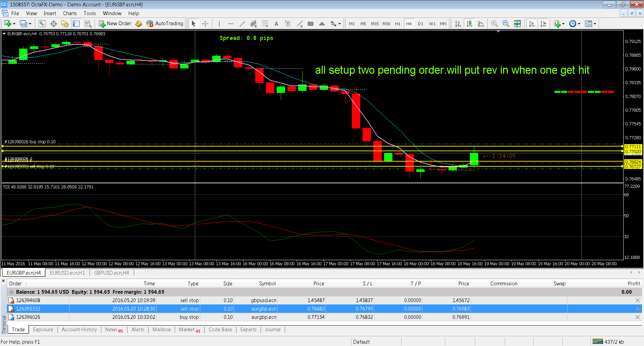Image resolution: width=644 pixels, height=346 pixels.
Task: Select the Crosshair tool
Action: (x=205, y=23)
